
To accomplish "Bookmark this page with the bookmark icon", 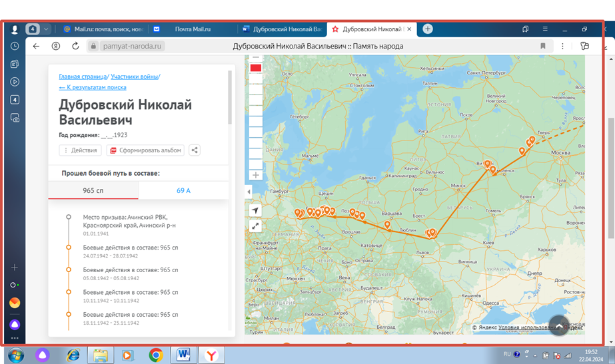I will 543,46.
